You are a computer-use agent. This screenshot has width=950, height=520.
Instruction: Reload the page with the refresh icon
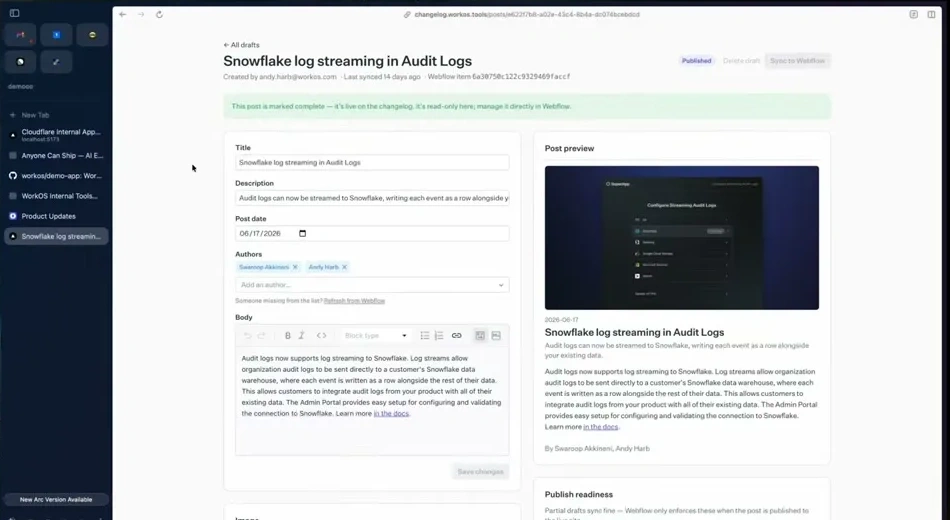click(159, 15)
